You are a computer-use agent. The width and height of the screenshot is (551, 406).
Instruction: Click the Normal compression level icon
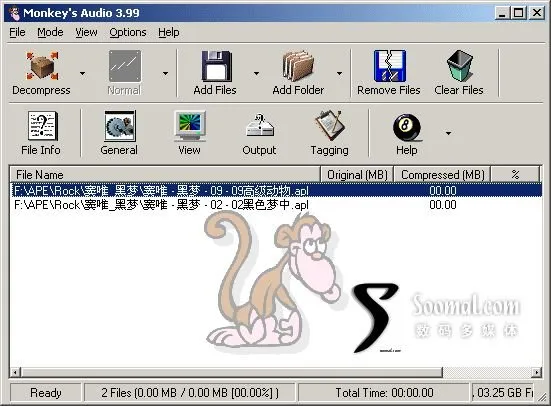124,66
